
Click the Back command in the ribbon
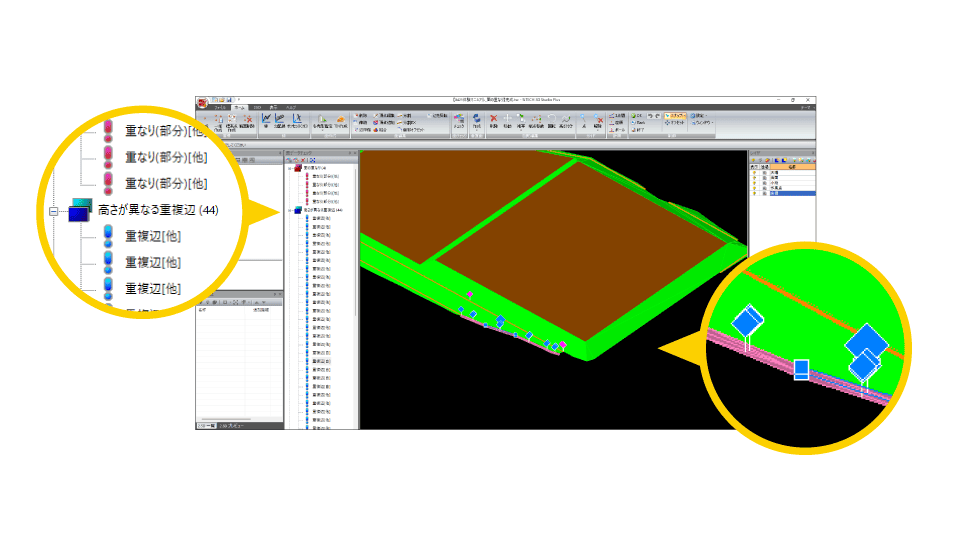coord(637,122)
